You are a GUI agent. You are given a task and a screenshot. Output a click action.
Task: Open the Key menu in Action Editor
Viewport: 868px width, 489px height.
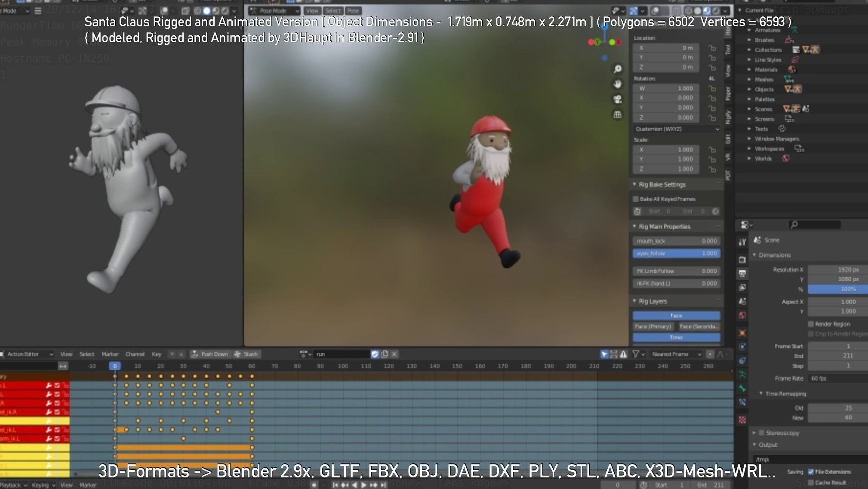(x=157, y=354)
